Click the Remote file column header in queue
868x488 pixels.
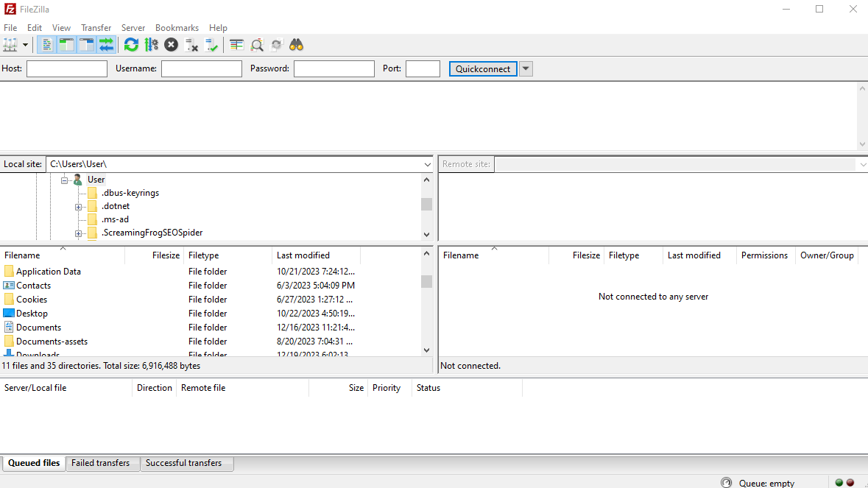242,388
